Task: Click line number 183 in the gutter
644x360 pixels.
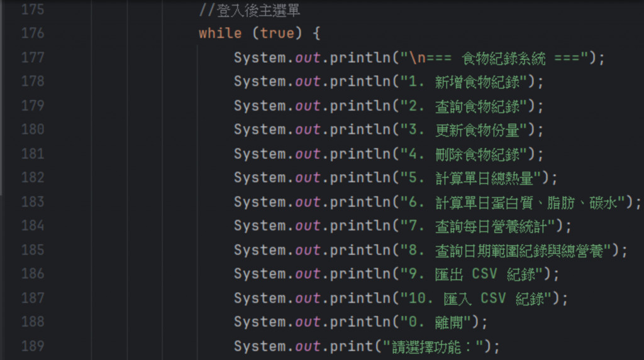Action: [33, 202]
